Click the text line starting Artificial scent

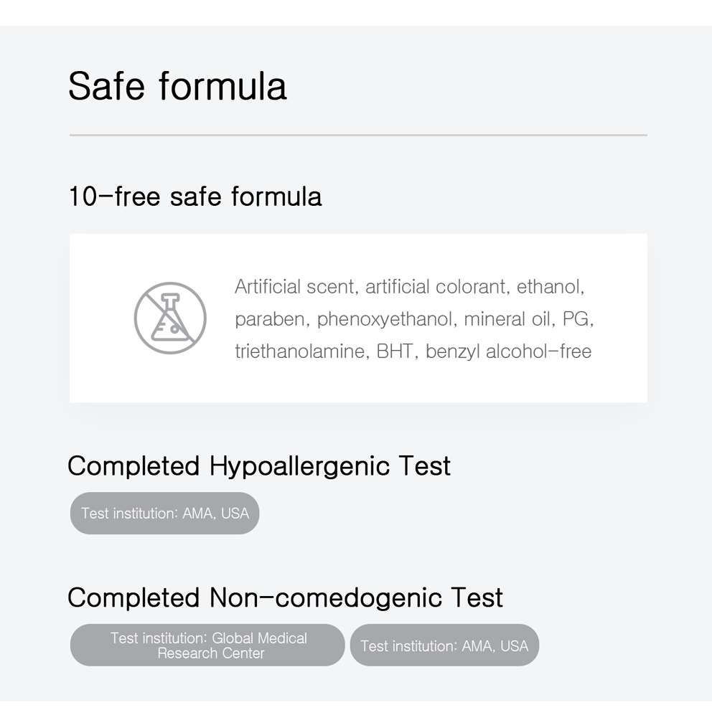pyautogui.click(x=409, y=286)
